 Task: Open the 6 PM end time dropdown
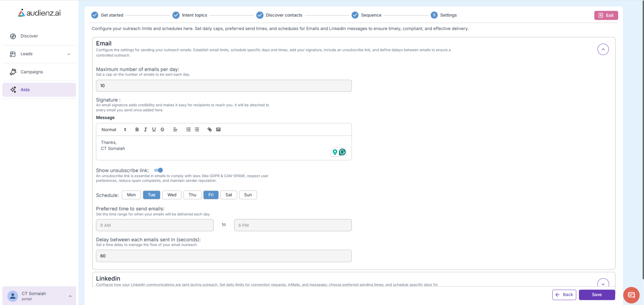[293, 225]
